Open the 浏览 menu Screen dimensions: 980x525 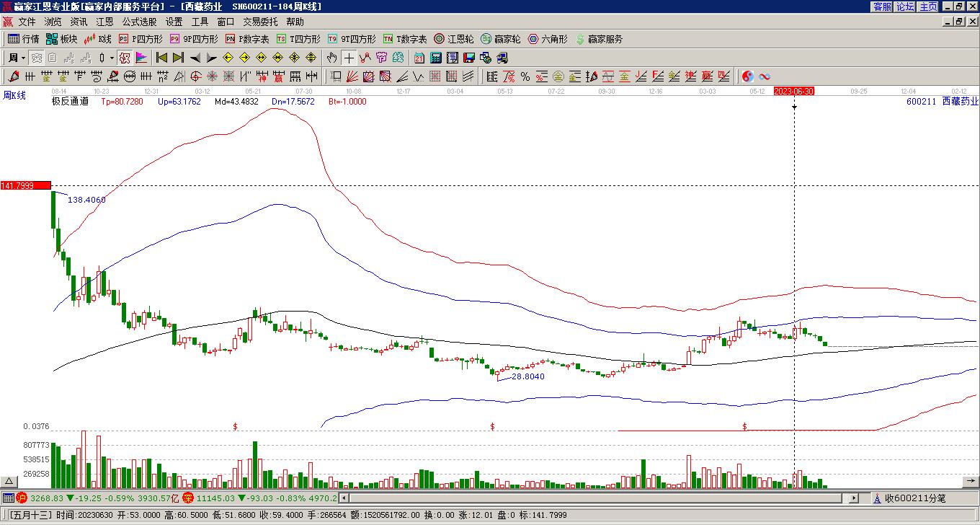click(53, 22)
